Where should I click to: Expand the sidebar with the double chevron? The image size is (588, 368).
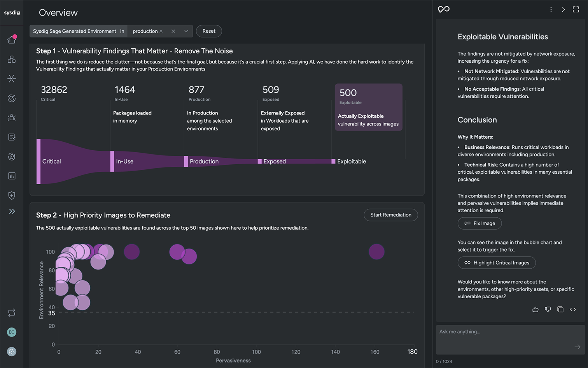12,211
